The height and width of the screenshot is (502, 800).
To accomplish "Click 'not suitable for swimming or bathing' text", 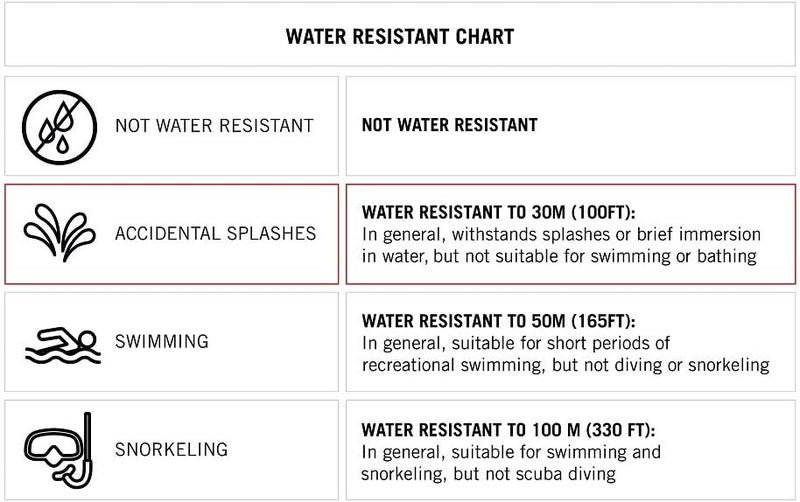I will [611, 256].
